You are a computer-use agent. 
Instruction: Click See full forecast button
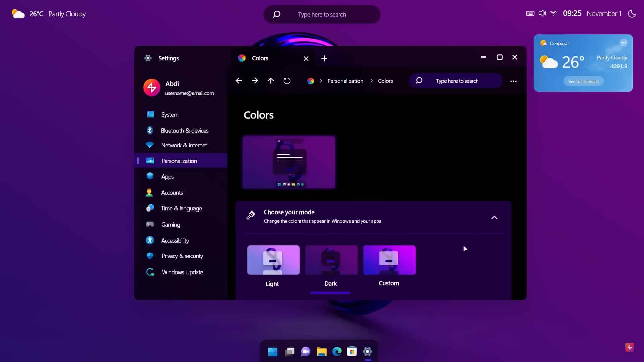[583, 81]
